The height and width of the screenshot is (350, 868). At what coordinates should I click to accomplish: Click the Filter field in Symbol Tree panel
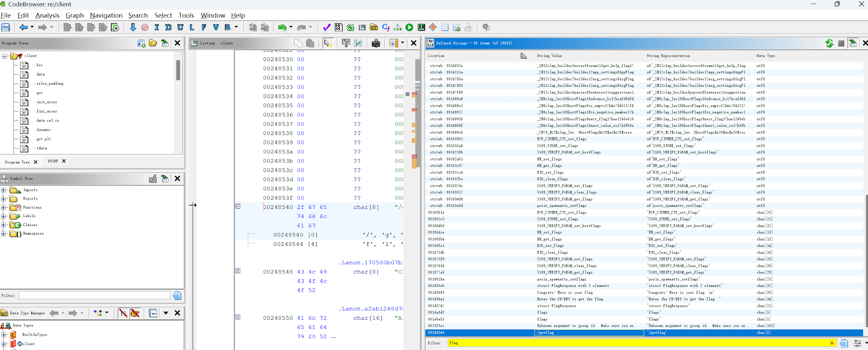coord(94,295)
